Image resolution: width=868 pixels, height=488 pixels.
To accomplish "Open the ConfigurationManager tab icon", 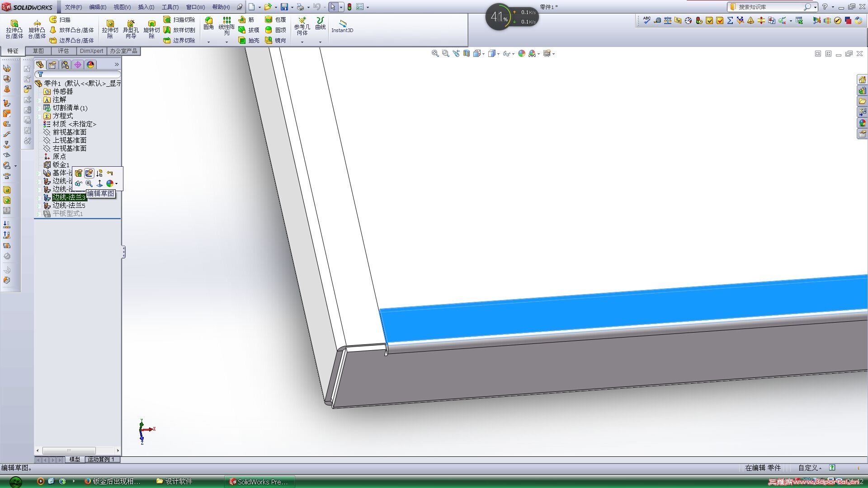I will [x=65, y=65].
